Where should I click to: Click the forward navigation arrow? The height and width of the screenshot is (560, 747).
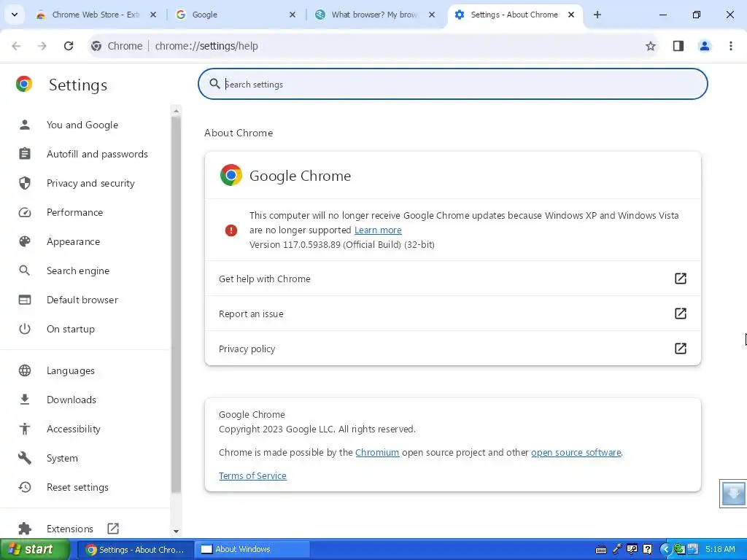coord(42,46)
